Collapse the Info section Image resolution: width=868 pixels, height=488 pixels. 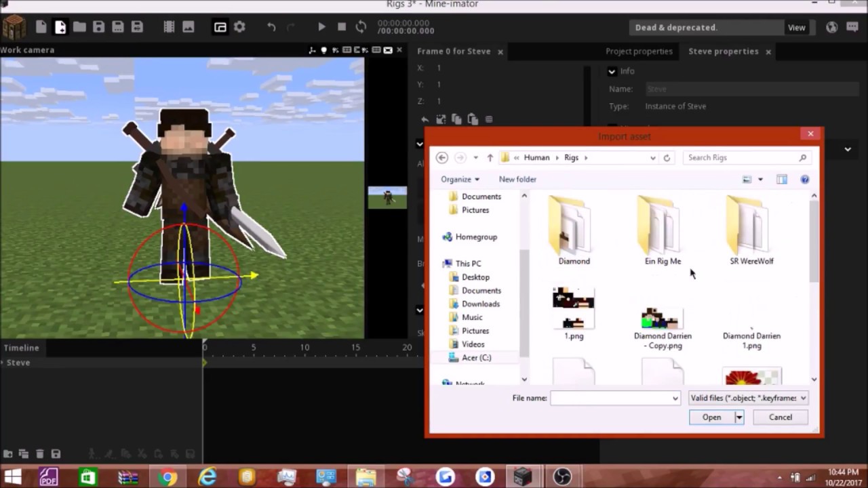pos(612,71)
